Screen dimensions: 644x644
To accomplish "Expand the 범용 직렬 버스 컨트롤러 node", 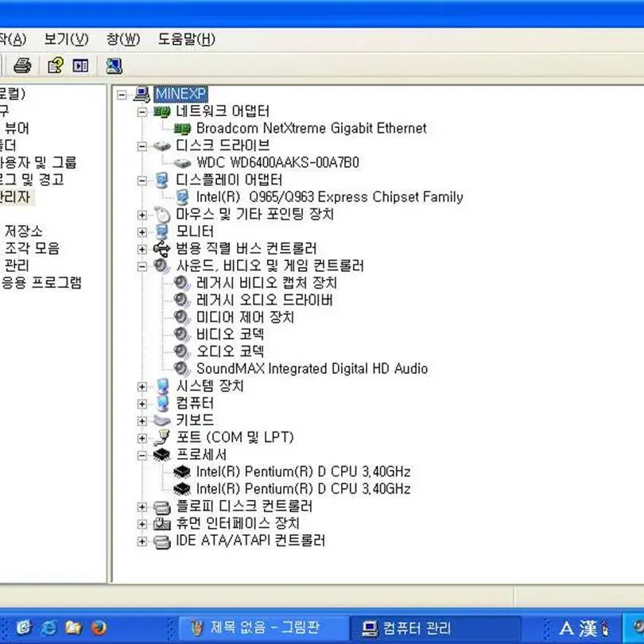I will [142, 250].
